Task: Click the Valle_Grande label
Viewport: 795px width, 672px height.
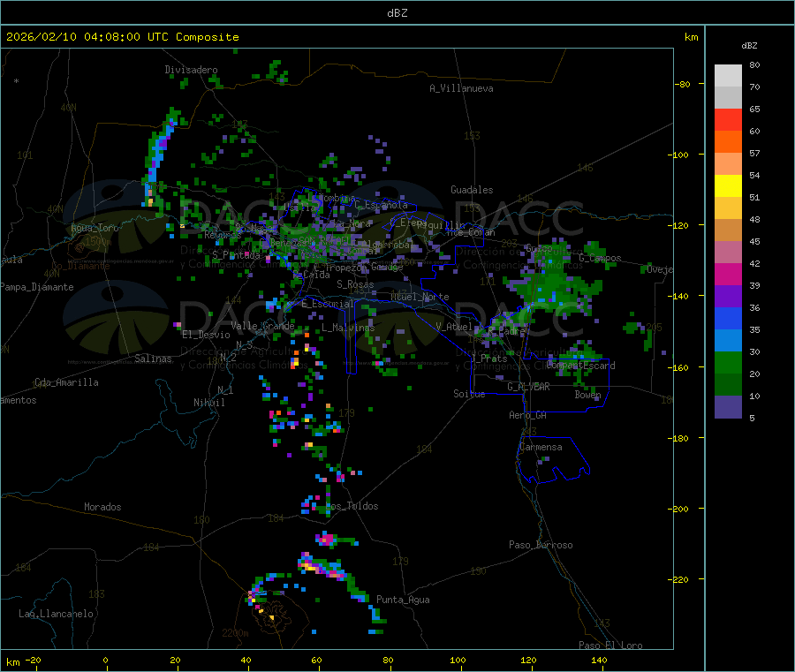Action: coord(262,326)
